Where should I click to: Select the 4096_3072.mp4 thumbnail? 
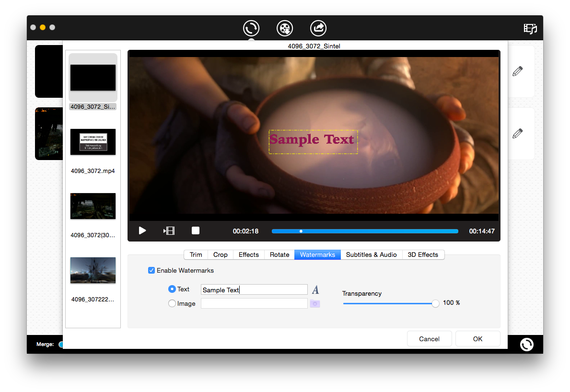(x=93, y=142)
